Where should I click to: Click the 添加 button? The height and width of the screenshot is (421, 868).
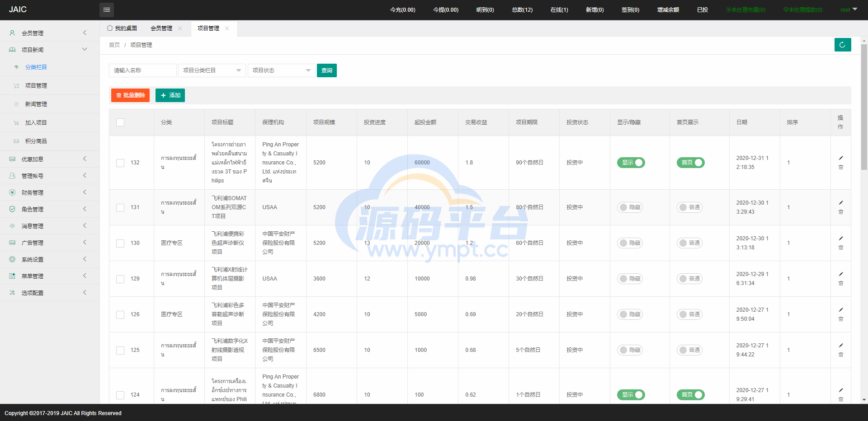(x=170, y=95)
